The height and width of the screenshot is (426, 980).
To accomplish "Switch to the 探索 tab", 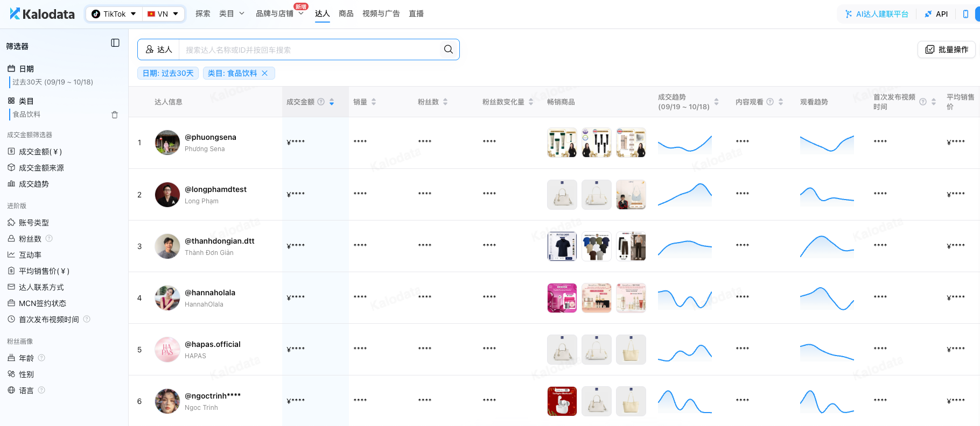I will (203, 13).
